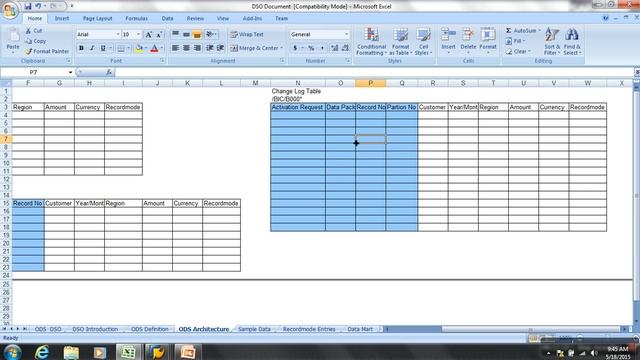Apply the red font color
Image resolution: width=640 pixels, height=360 pixels.
(x=154, y=49)
